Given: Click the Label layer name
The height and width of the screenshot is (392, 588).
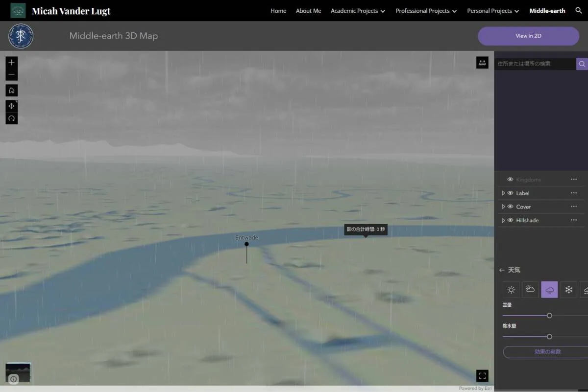Looking at the screenshot, I should (x=522, y=193).
